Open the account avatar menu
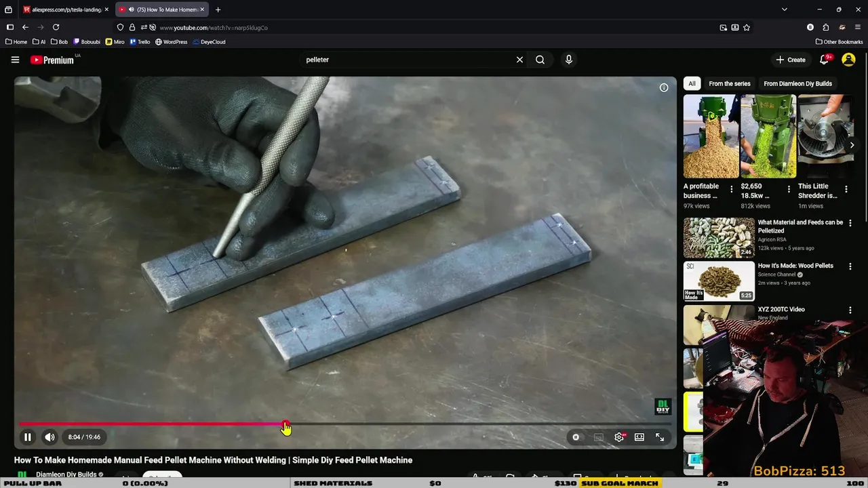The image size is (868, 488). (x=848, y=60)
